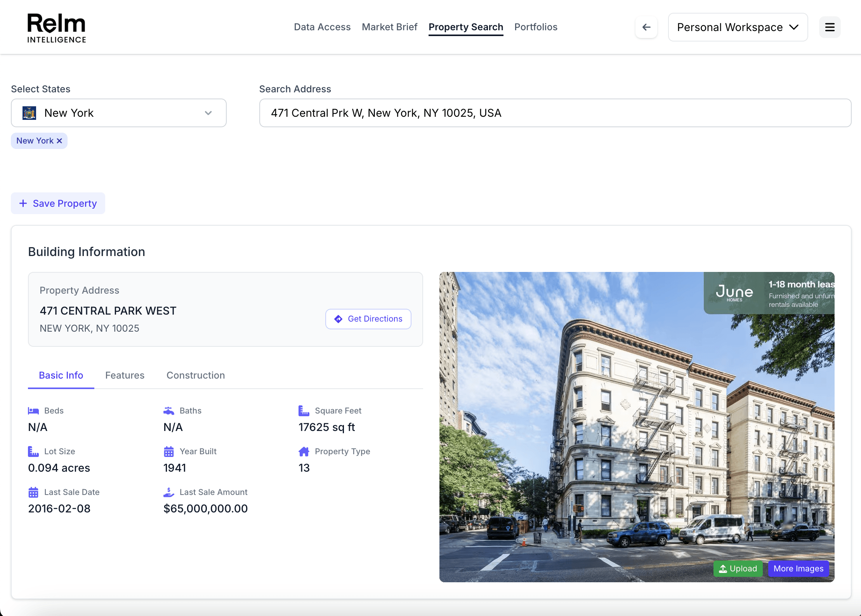The width and height of the screenshot is (861, 616).
Task: Click the New York state flag icon
Action: pyautogui.click(x=30, y=113)
